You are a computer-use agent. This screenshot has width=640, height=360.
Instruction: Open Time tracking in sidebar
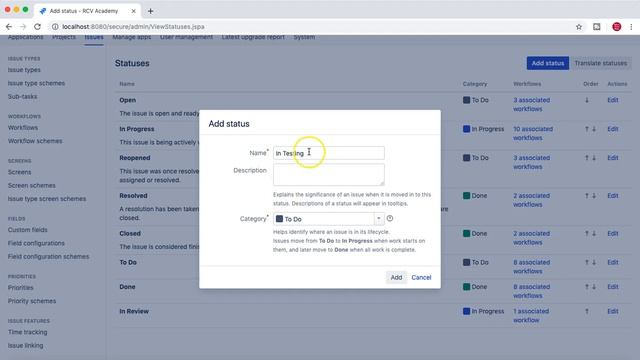pyautogui.click(x=27, y=332)
